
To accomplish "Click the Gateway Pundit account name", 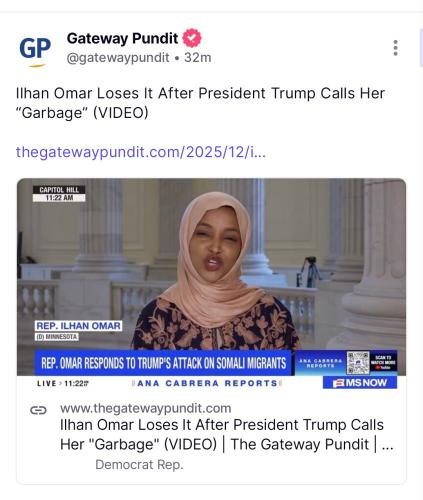I will click(x=122, y=38).
